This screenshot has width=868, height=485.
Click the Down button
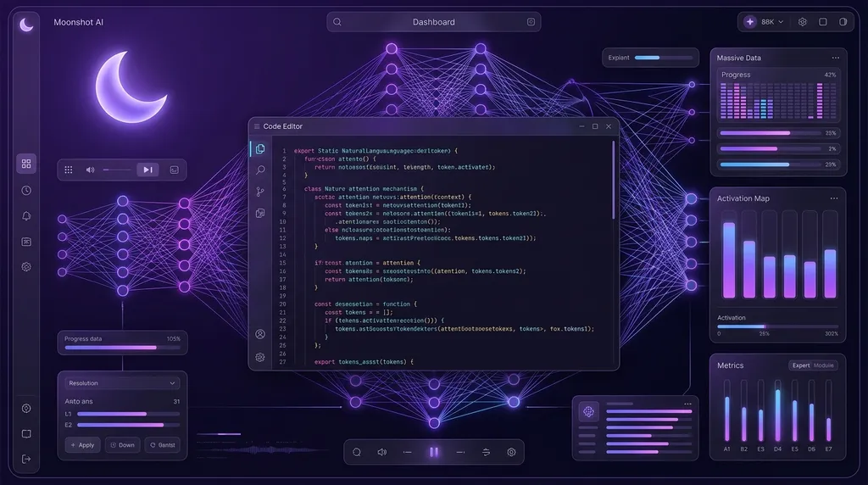[x=122, y=445]
